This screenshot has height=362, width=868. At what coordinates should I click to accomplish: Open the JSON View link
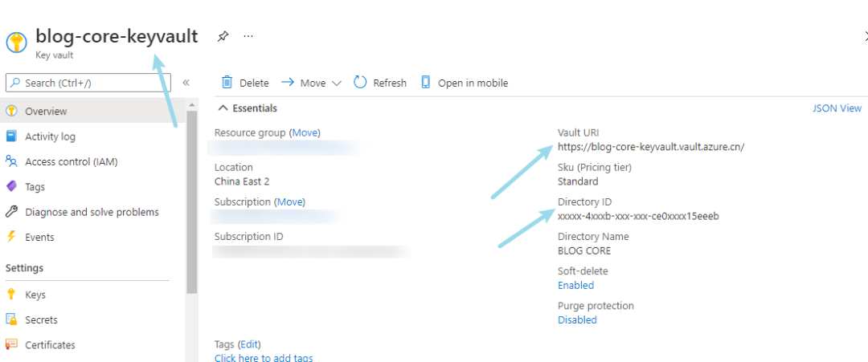pos(837,108)
